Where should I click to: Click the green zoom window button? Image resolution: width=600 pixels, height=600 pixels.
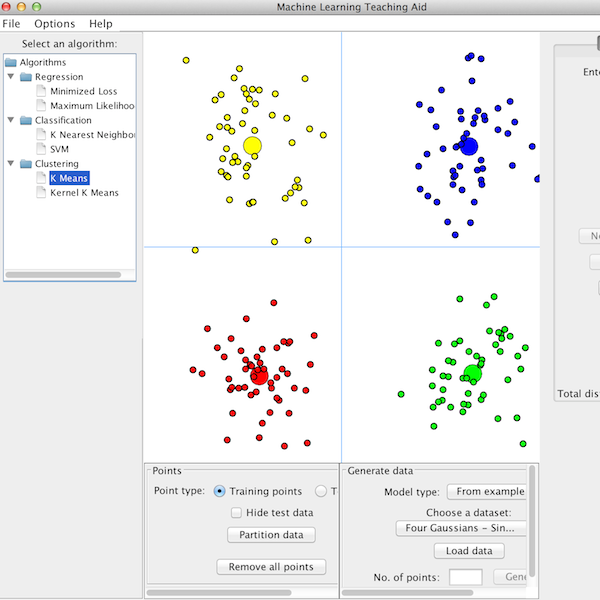point(36,7)
